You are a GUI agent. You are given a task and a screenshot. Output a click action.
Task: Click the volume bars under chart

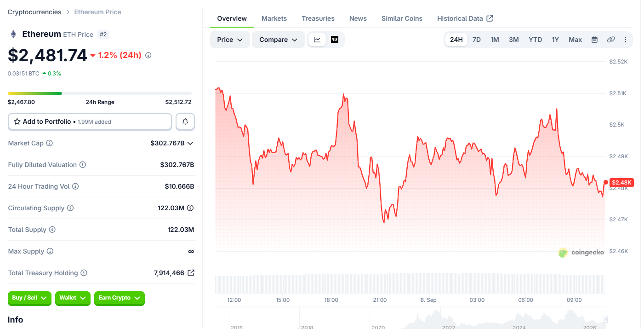click(x=410, y=283)
